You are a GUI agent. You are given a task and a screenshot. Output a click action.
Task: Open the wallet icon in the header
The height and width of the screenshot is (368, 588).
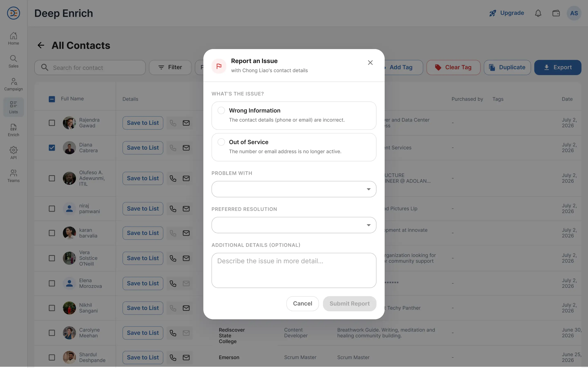[556, 13]
